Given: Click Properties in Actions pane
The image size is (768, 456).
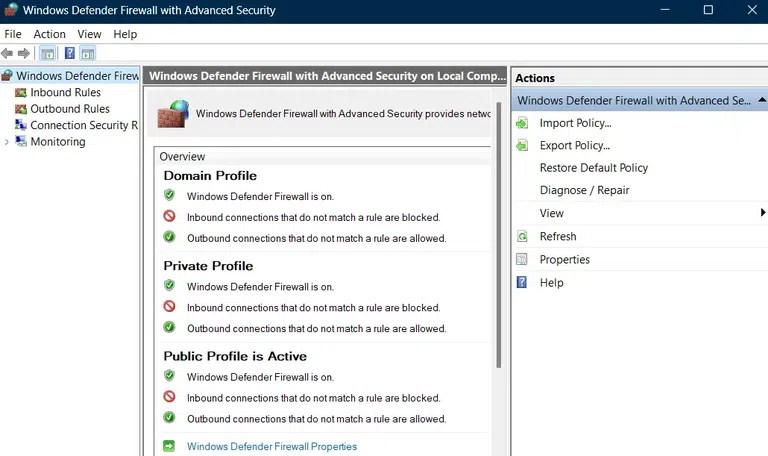Looking at the screenshot, I should point(565,260).
